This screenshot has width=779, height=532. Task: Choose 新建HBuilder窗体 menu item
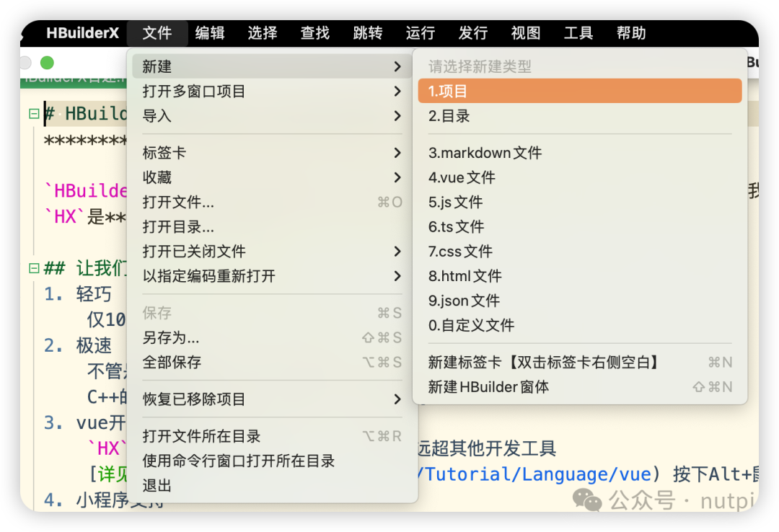(x=580, y=387)
